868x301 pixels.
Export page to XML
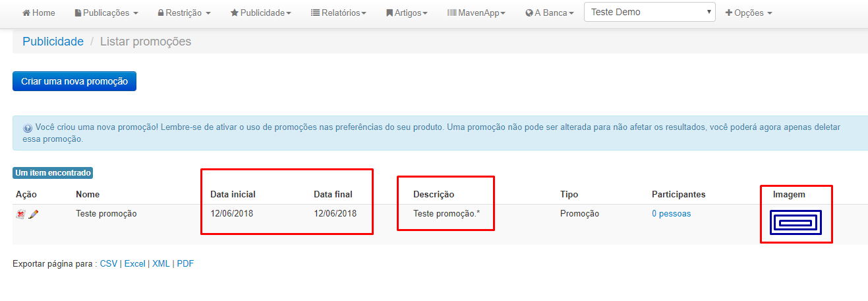pos(161,263)
